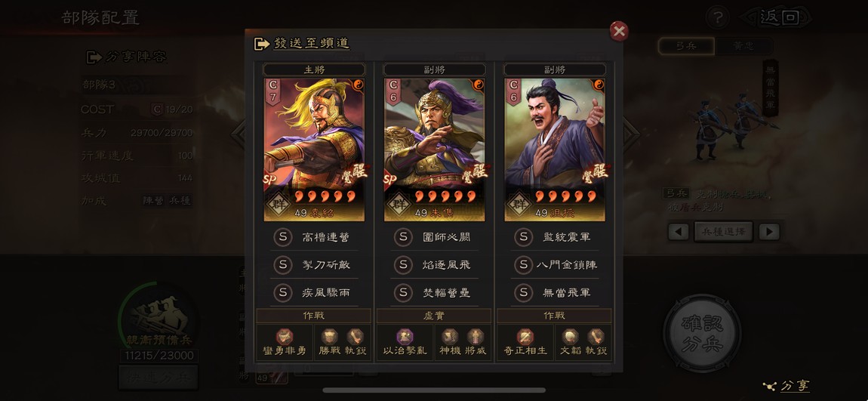Viewport: 868px width, 401px height.
Task: Select the 高櫓連營 skill
Action: tap(314, 237)
